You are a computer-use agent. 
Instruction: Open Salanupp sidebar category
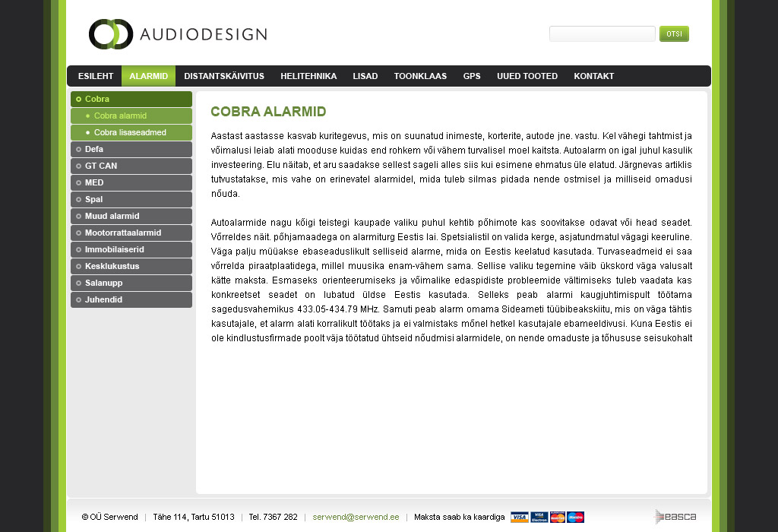point(131,283)
